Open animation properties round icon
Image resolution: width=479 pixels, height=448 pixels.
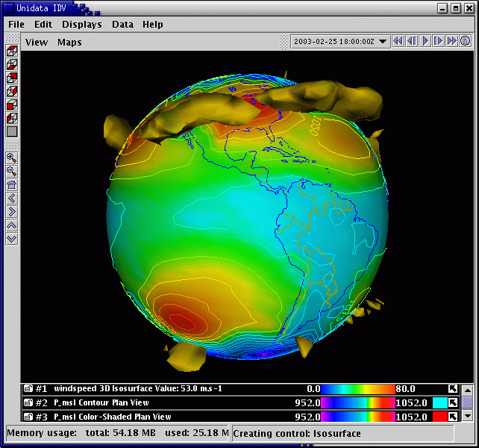[465, 41]
